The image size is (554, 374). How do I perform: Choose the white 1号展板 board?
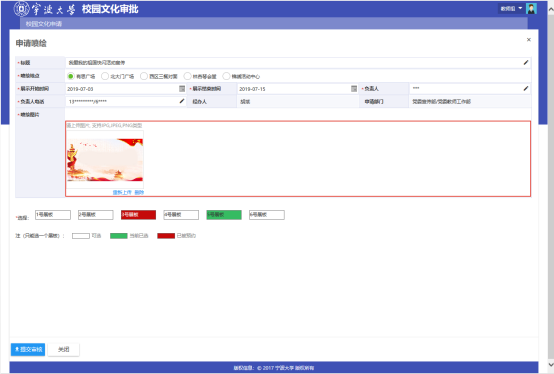(53, 215)
